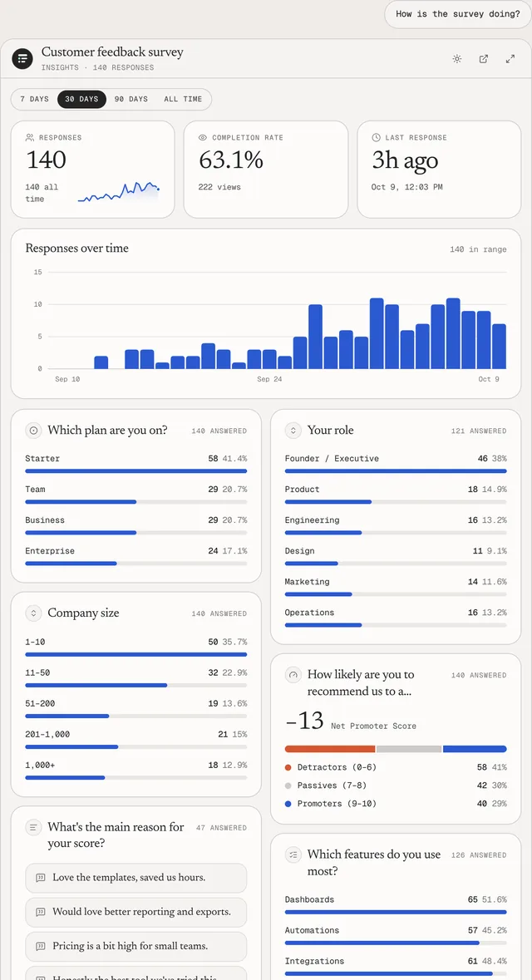
Task: Click the '140 in range' label
Action: click(478, 249)
